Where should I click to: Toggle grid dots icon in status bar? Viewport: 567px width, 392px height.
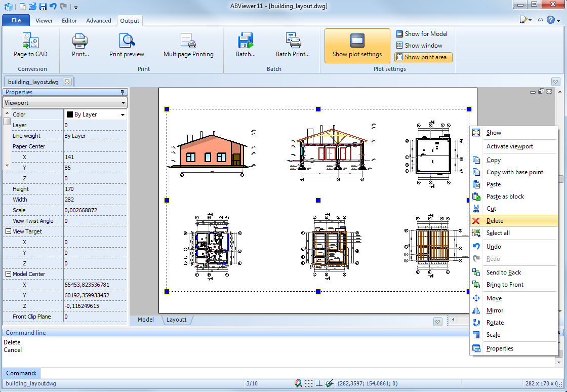[x=309, y=383]
